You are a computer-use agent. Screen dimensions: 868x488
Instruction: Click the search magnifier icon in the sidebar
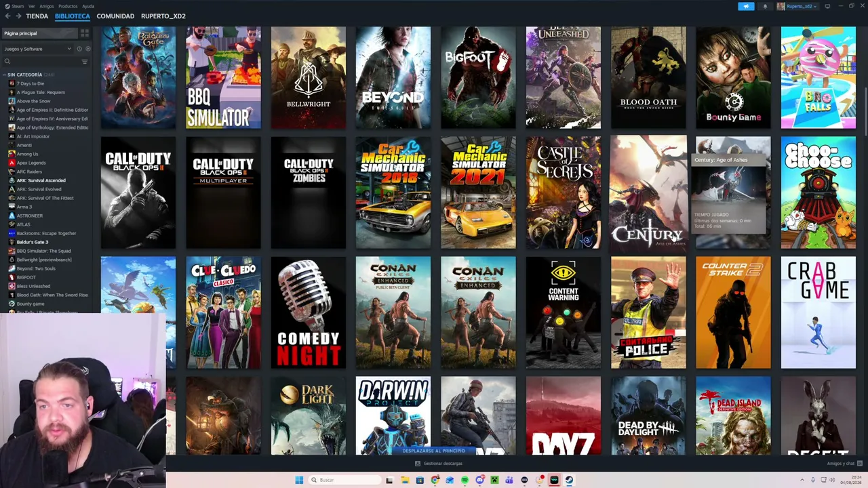pyautogui.click(x=7, y=62)
